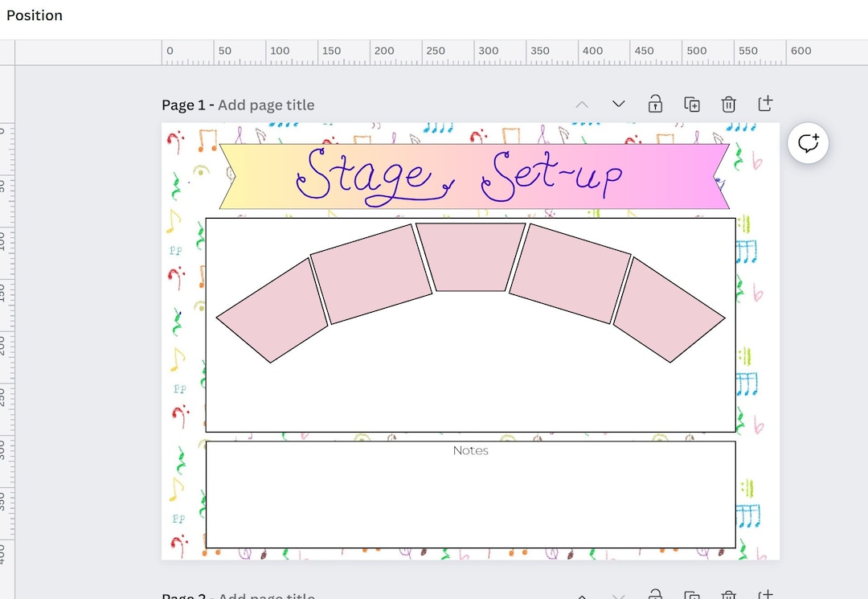Click the Page 1 label
This screenshot has height=599, width=868.
click(184, 105)
